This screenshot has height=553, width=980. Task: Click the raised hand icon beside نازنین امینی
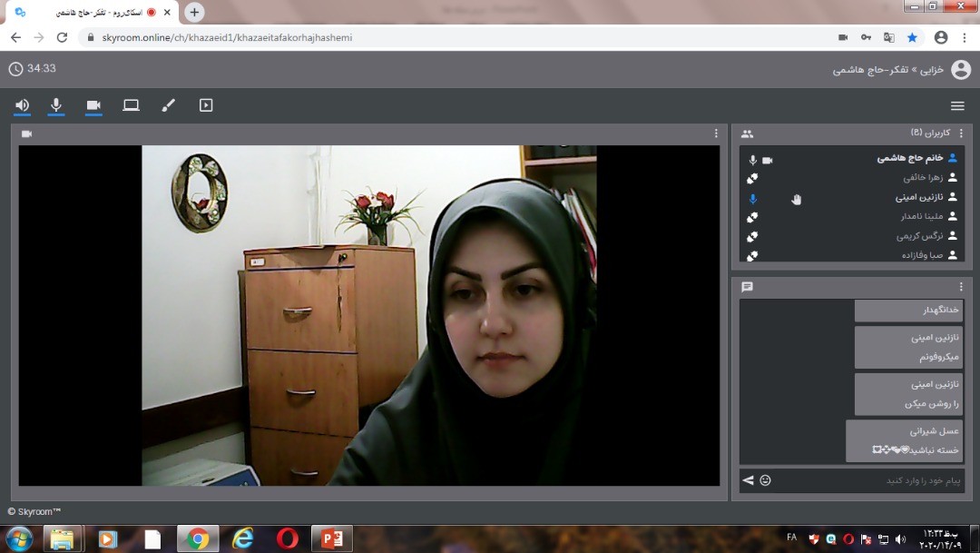796,199
